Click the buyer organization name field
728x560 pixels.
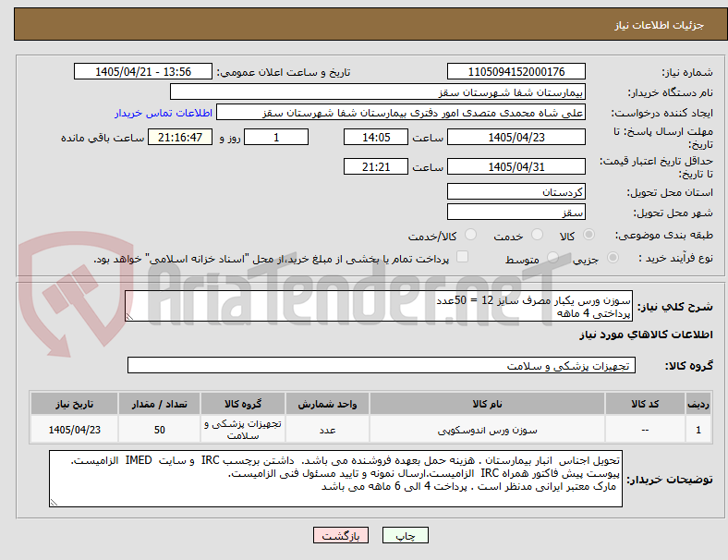click(x=378, y=91)
